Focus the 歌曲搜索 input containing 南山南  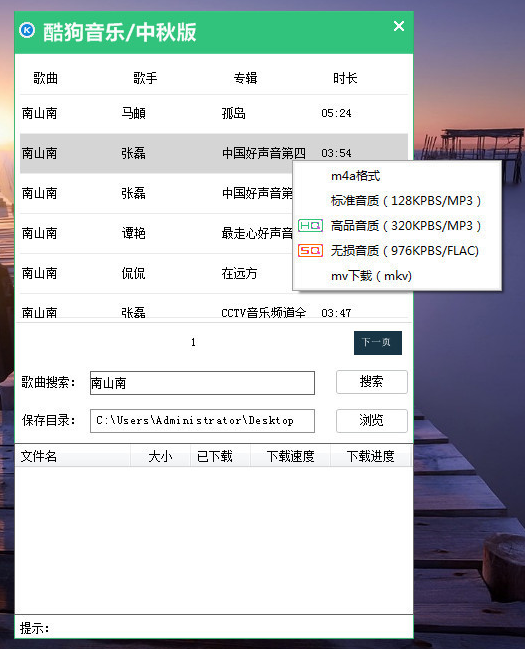click(x=202, y=383)
